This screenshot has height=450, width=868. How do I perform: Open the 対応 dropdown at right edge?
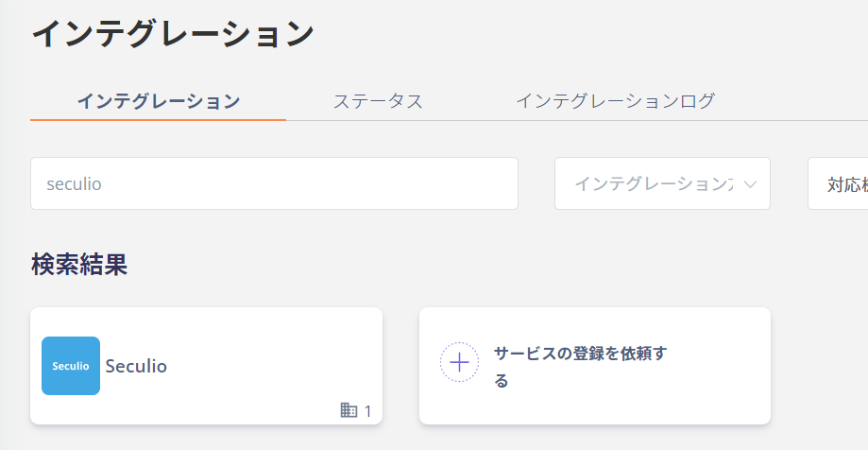838,183
